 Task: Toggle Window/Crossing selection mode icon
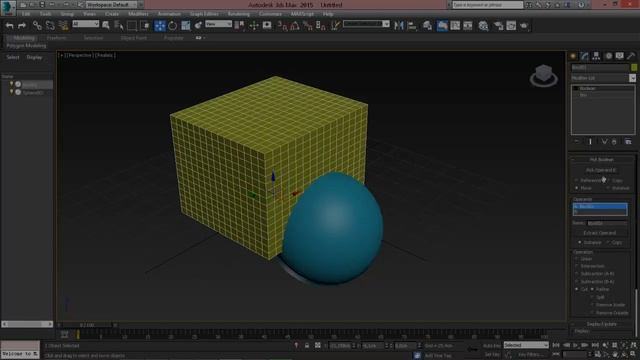(x=145, y=26)
